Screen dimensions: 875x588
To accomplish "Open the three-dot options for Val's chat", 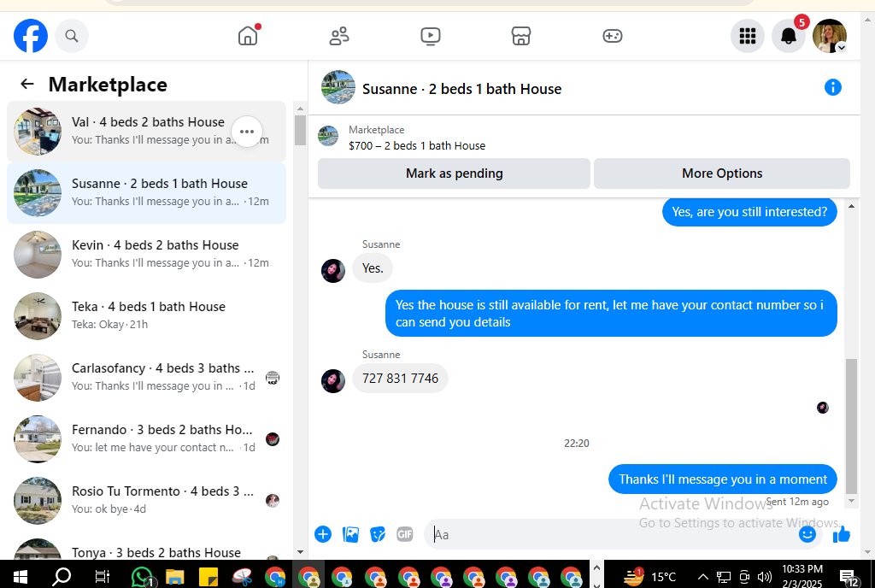I will tap(247, 132).
